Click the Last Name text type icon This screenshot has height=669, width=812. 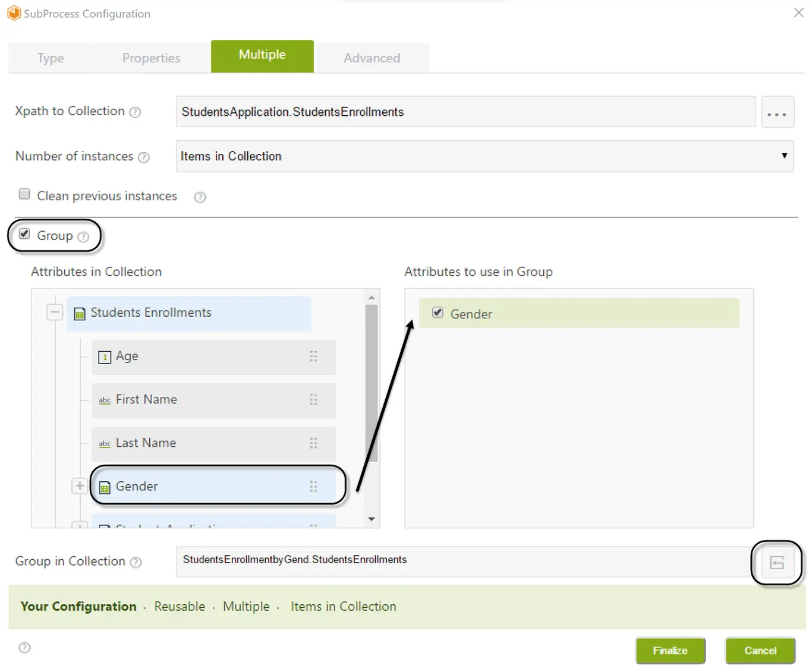(105, 444)
